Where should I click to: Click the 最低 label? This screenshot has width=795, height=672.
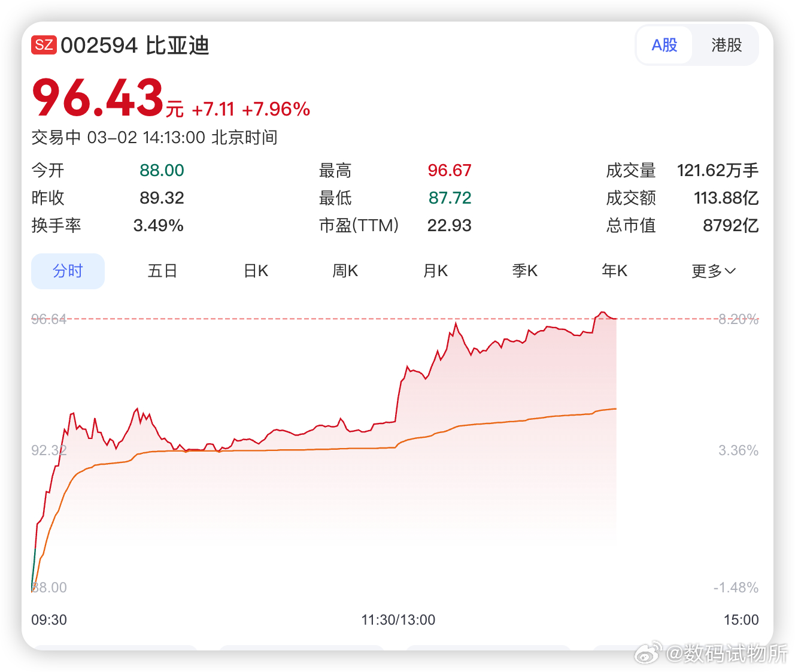[335, 198]
